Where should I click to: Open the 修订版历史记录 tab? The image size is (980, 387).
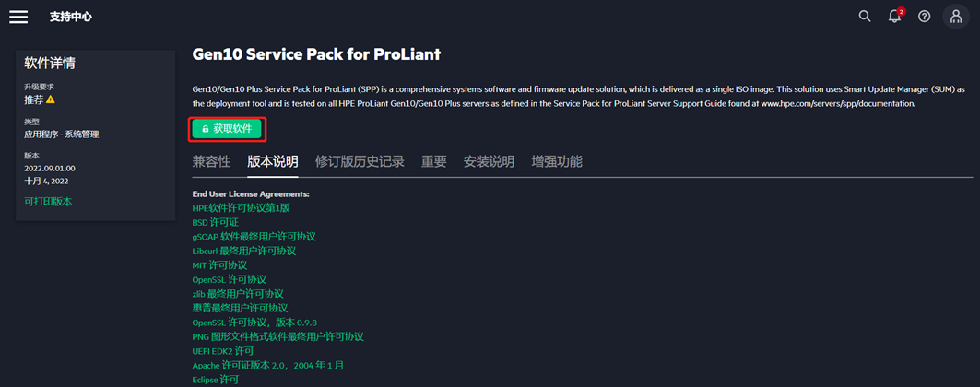pyautogui.click(x=360, y=162)
